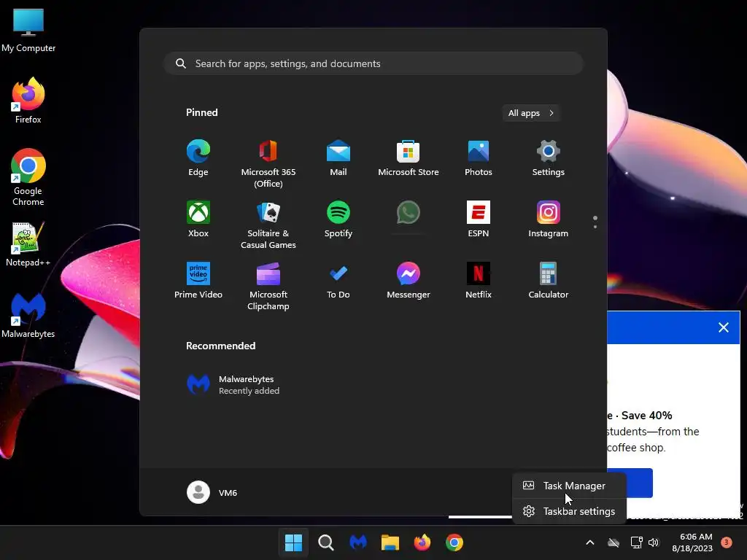Click Malwarebytes icon on taskbar
Screen dimensions: 747x560
click(357, 542)
